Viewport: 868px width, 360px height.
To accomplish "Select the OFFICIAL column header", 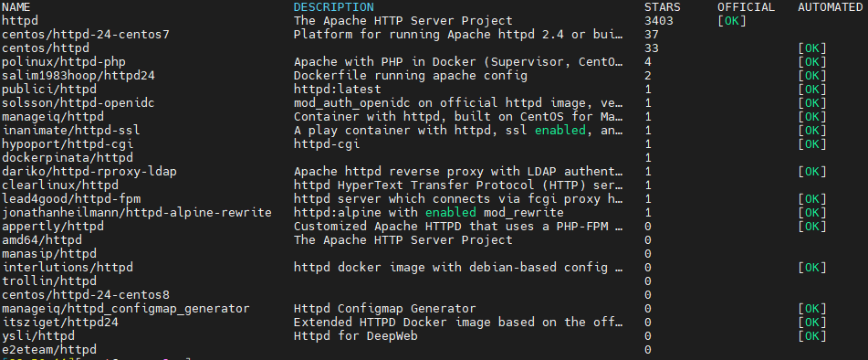I will click(747, 7).
